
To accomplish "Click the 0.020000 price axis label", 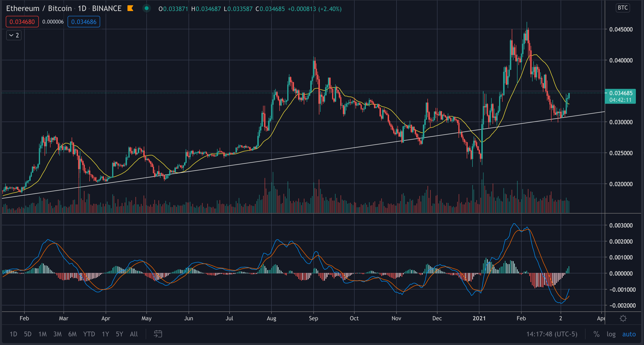I will coord(621,184).
